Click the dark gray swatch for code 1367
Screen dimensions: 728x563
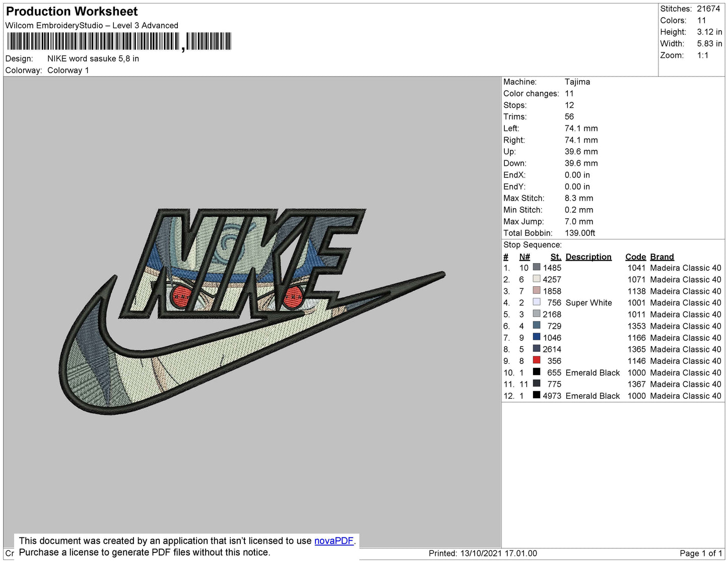[x=537, y=383]
